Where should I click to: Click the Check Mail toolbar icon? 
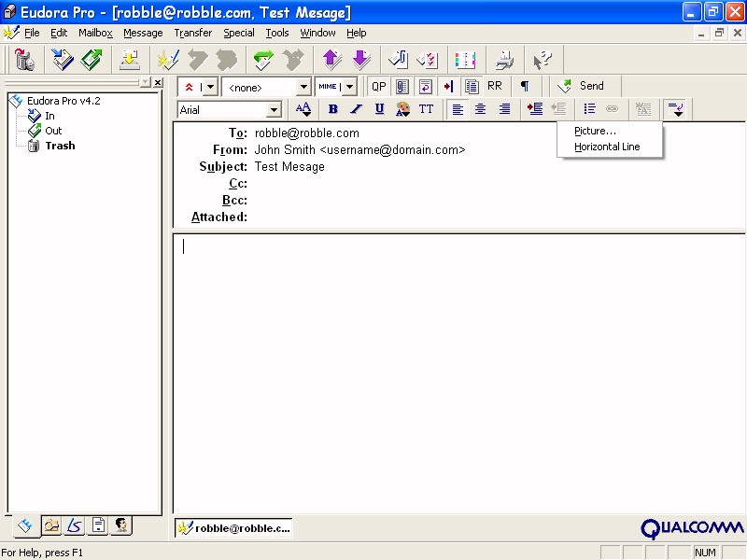[129, 60]
